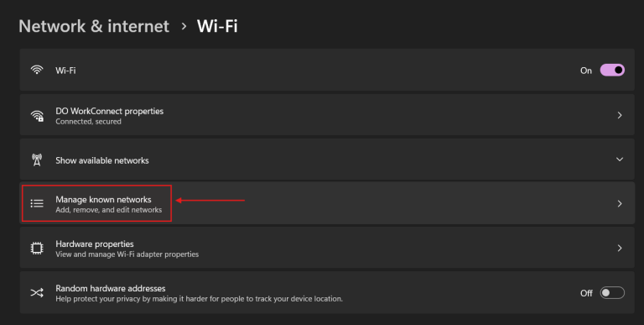Click the chip icon for Hardware properties
This screenshot has height=325, width=644.
tap(37, 248)
